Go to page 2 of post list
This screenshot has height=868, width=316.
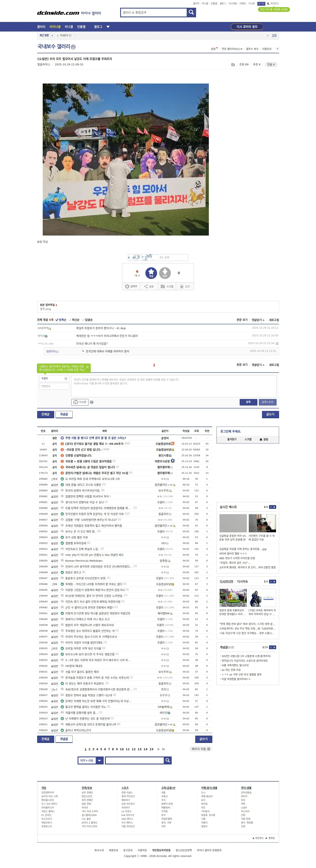coord(89,749)
